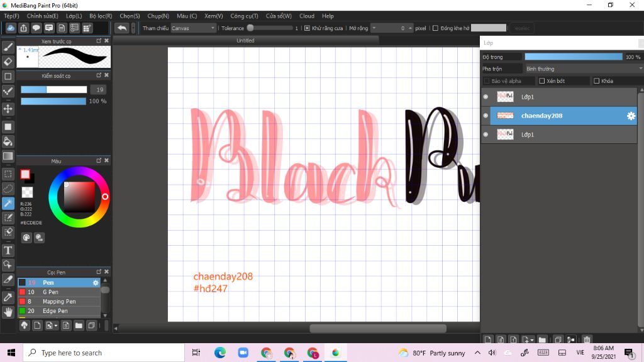Open the Mở rộng expand value dropdown

(x=374, y=28)
